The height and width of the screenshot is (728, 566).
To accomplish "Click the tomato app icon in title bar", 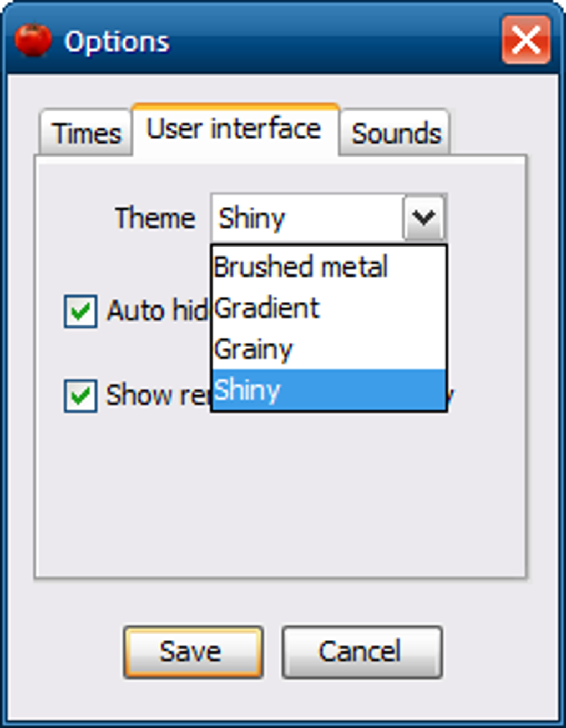I will 33,41.
